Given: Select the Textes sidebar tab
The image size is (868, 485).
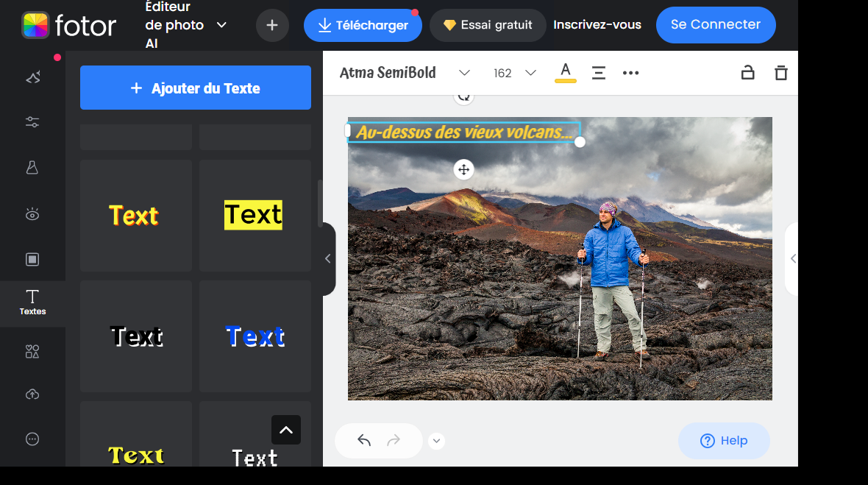Looking at the screenshot, I should (32, 302).
